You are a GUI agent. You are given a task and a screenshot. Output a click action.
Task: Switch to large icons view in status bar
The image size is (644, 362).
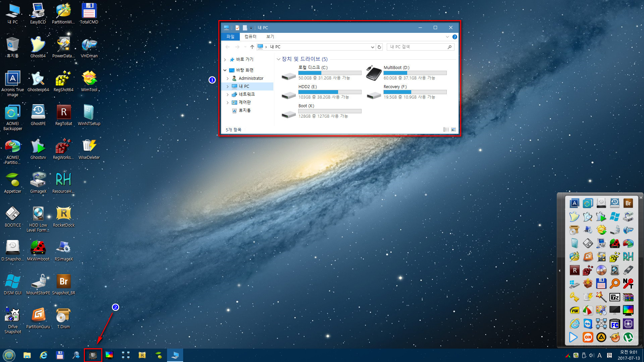coord(453,130)
